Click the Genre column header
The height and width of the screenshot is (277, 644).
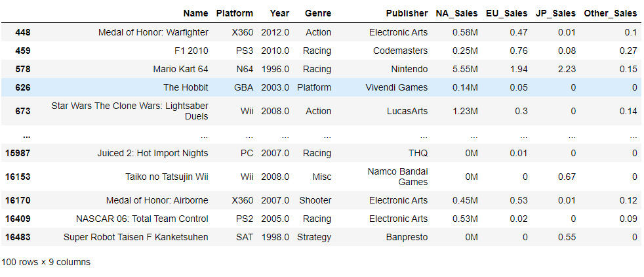pos(318,13)
